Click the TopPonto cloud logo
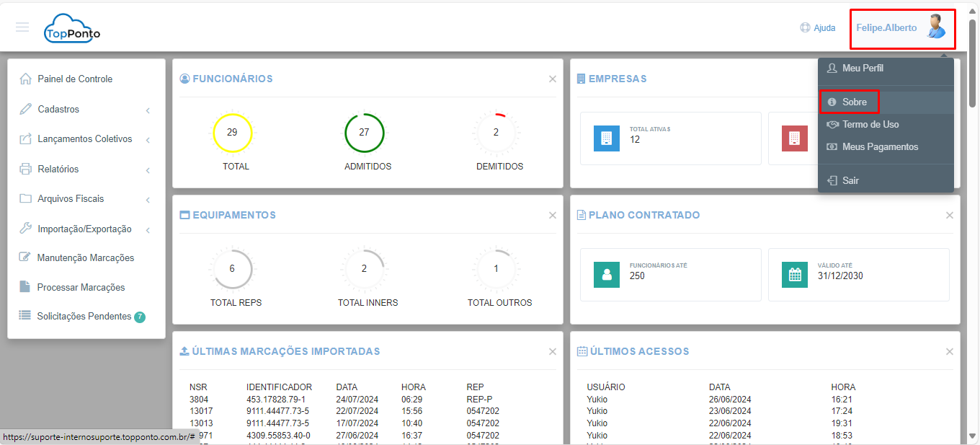This screenshot has width=980, height=445. [72, 29]
